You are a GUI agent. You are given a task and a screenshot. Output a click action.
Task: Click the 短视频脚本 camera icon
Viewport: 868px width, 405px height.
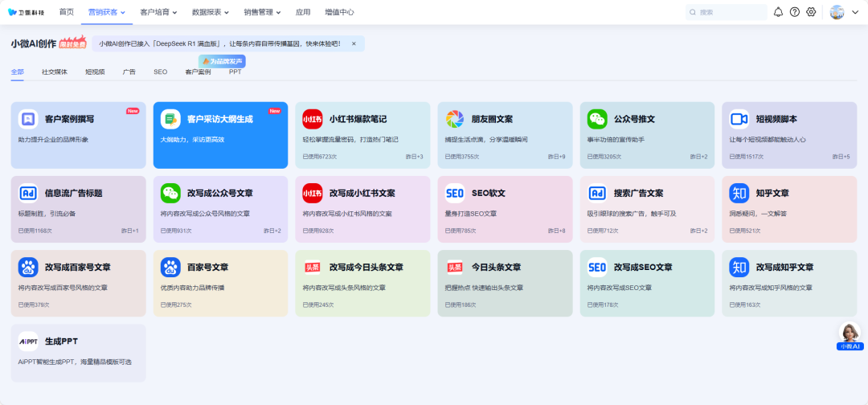tap(739, 119)
